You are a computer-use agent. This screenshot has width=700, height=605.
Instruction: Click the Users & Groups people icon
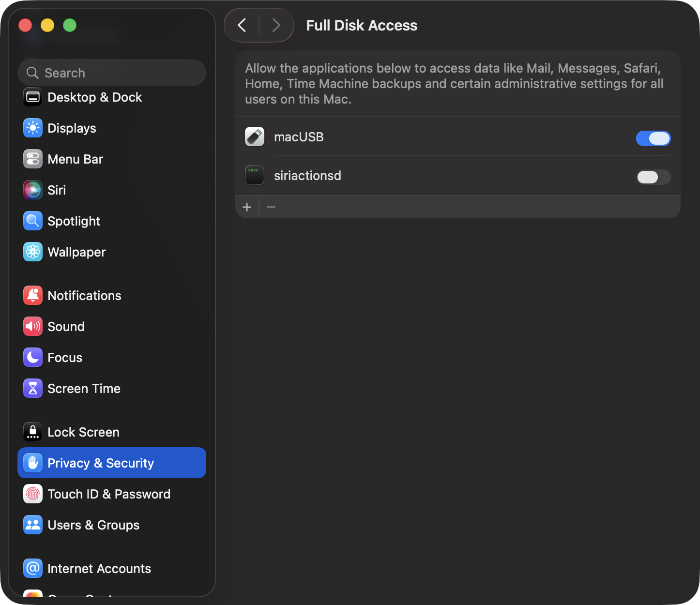[x=33, y=525]
